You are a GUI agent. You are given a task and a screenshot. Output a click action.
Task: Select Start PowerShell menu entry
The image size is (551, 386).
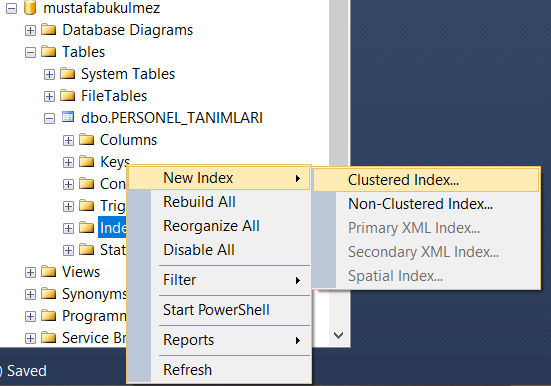pos(219,310)
